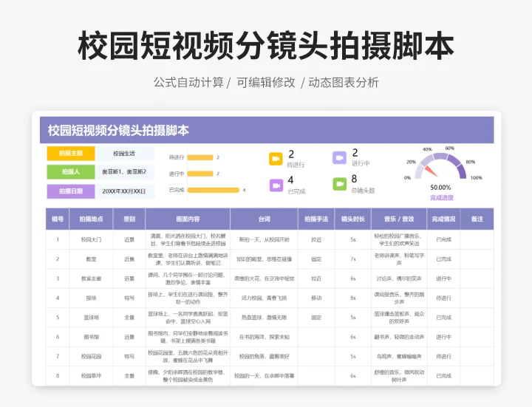This screenshot has width=532, height=407.
Task: Click the yellow camera icon beside 待进行 count
Action: point(276,159)
